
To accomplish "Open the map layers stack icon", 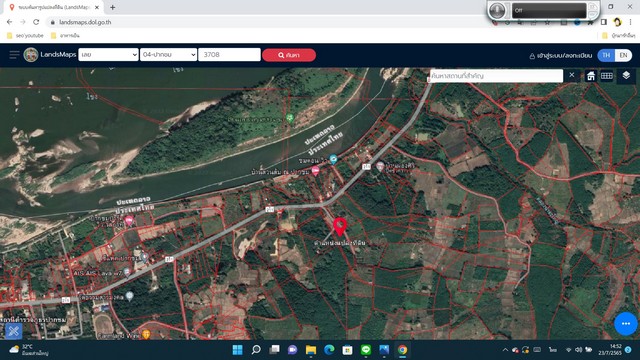I will click(626, 76).
